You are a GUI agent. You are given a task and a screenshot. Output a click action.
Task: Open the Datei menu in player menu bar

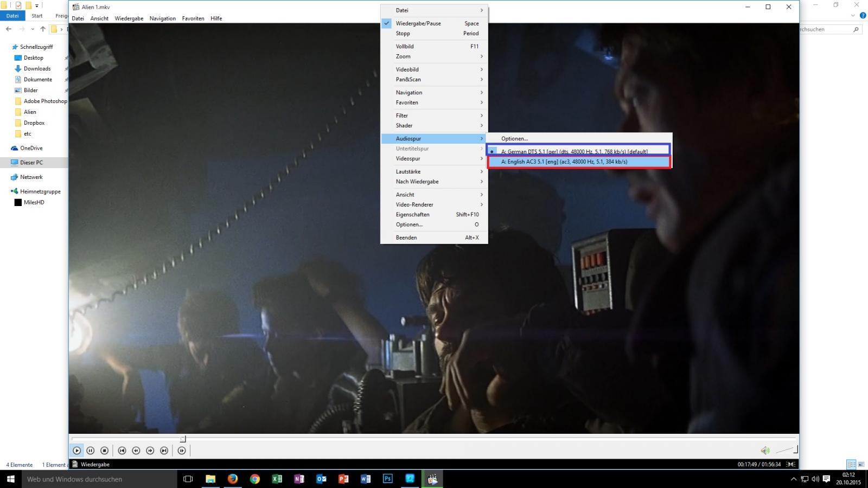coord(78,18)
